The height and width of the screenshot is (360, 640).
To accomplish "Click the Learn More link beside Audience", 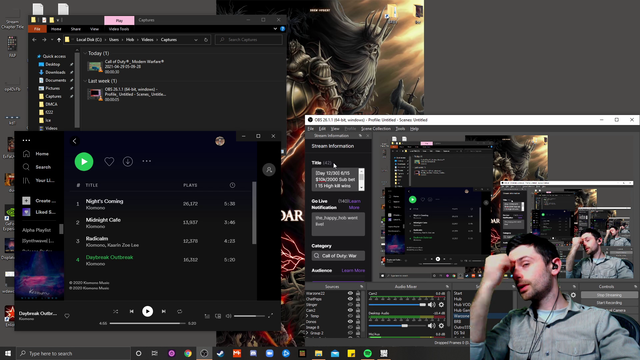I will pyautogui.click(x=353, y=271).
